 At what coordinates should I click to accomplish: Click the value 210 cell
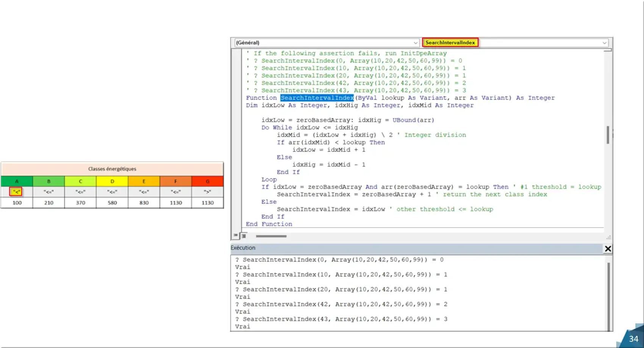(x=49, y=203)
